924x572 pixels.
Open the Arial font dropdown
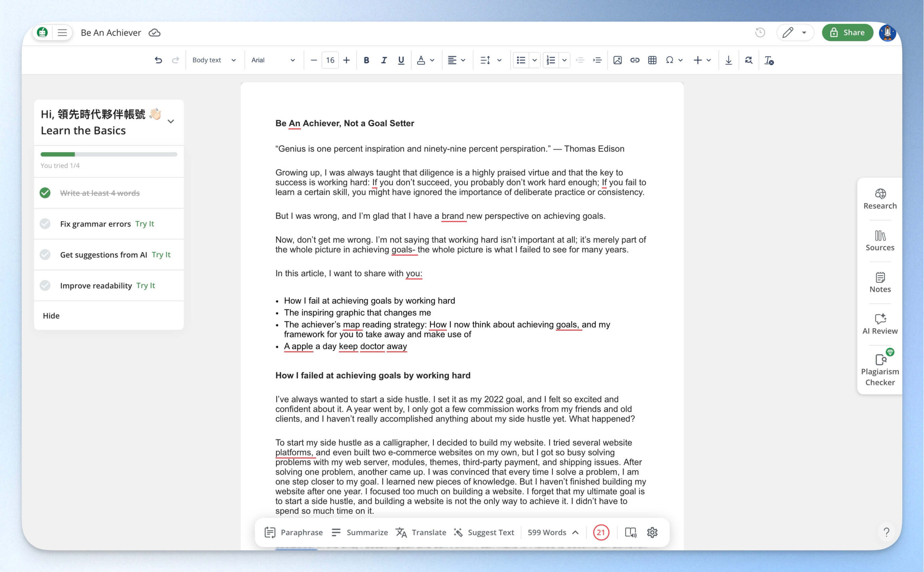point(273,60)
